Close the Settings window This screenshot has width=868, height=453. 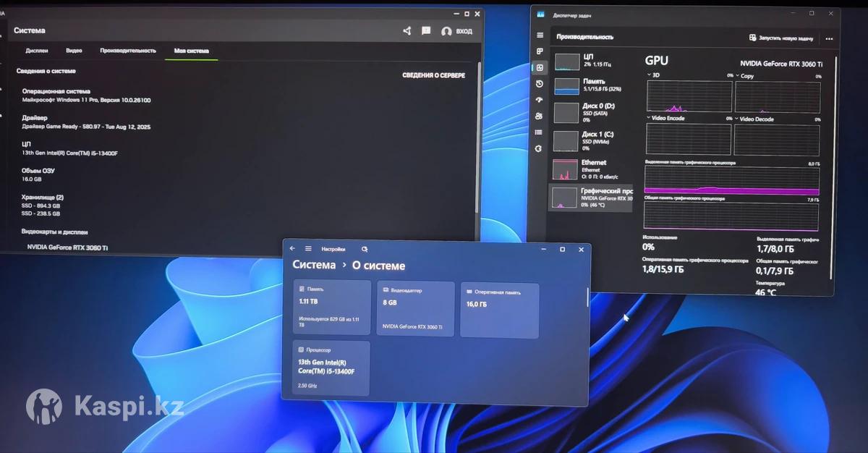point(581,250)
